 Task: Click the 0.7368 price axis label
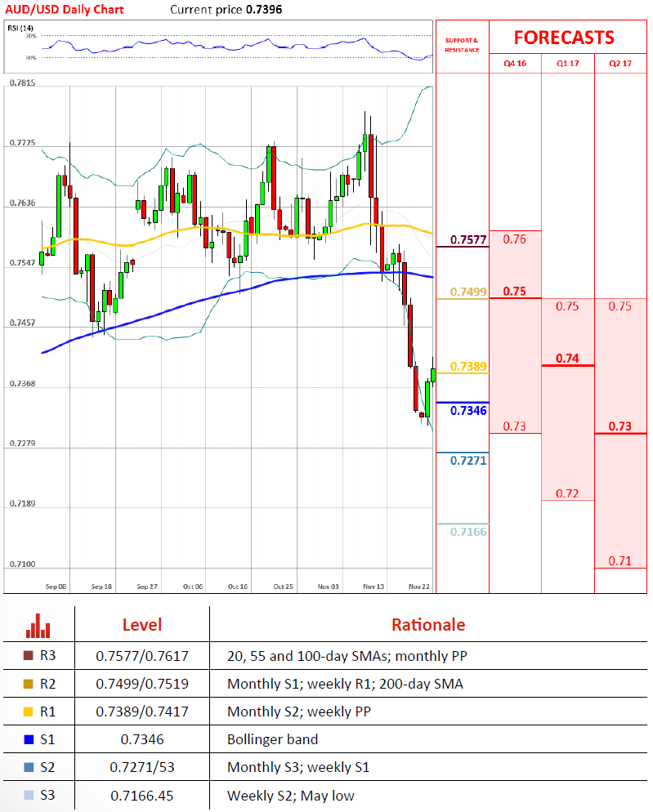coord(22,384)
